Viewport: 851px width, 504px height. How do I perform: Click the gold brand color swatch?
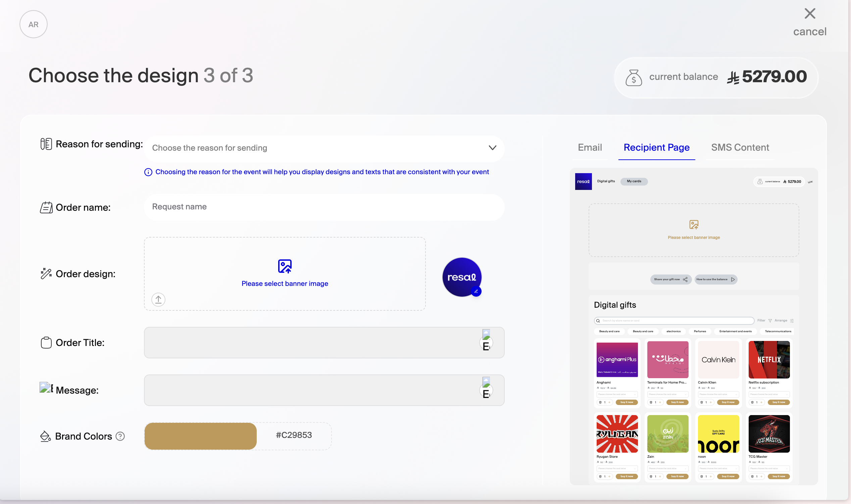point(200,436)
